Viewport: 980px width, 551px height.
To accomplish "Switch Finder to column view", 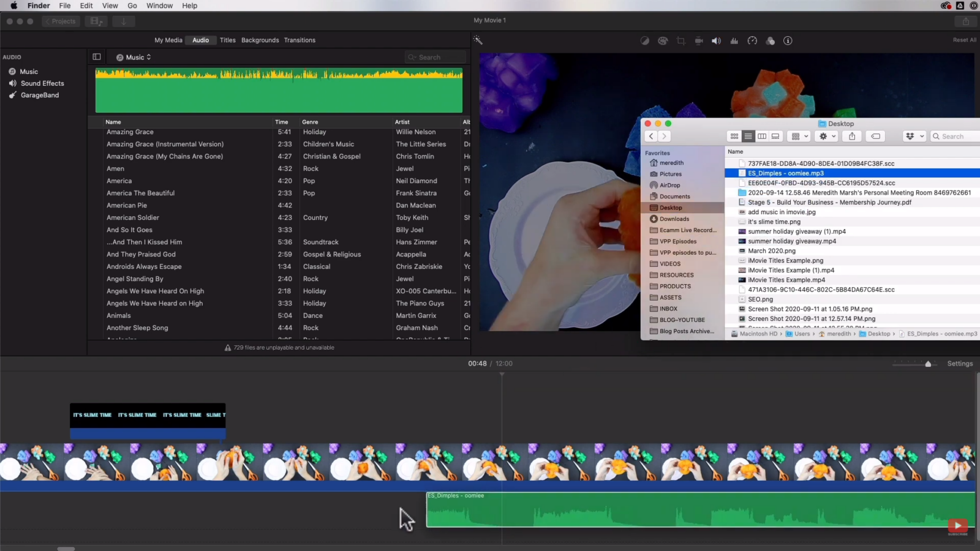I will [761, 136].
